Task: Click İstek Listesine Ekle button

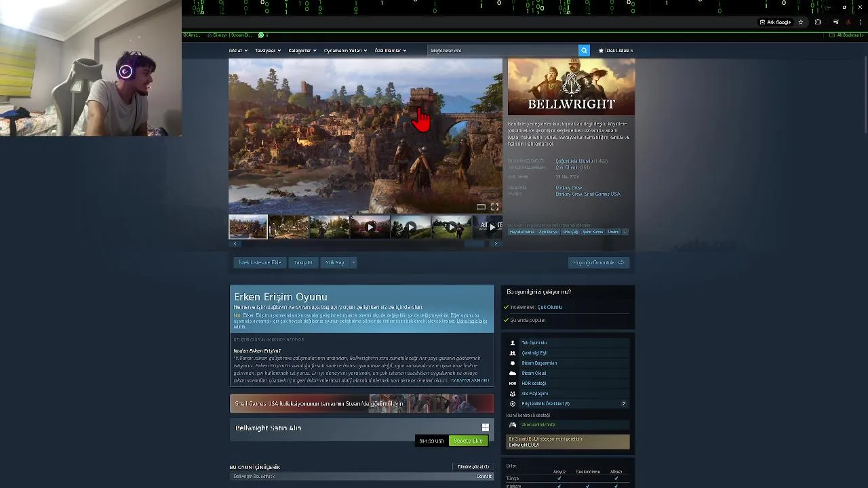Action: (x=260, y=262)
